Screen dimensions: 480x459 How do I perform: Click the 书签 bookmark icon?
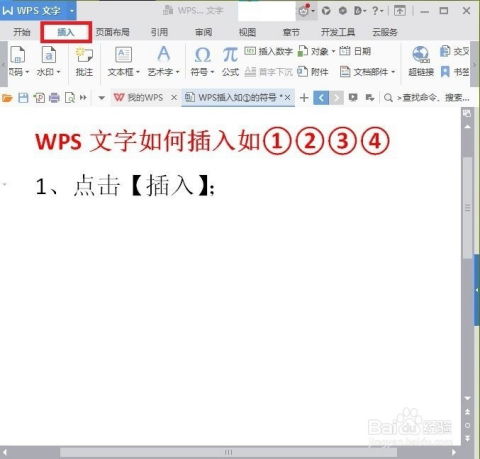[445, 71]
